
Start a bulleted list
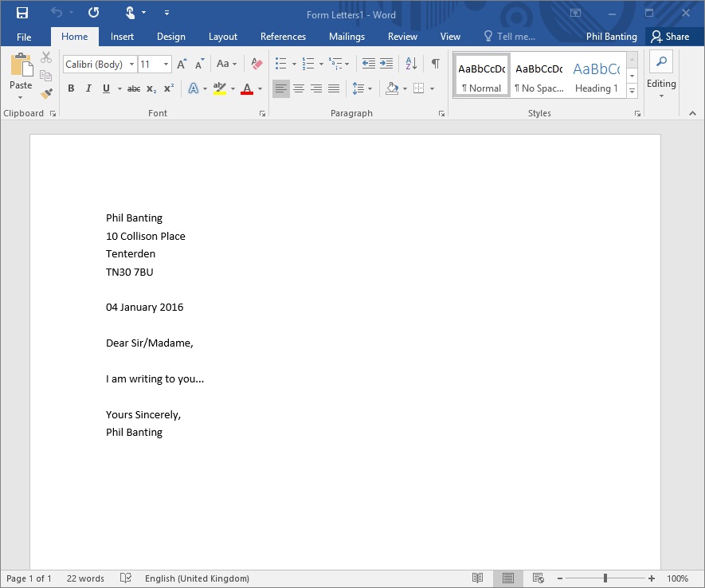click(281, 64)
